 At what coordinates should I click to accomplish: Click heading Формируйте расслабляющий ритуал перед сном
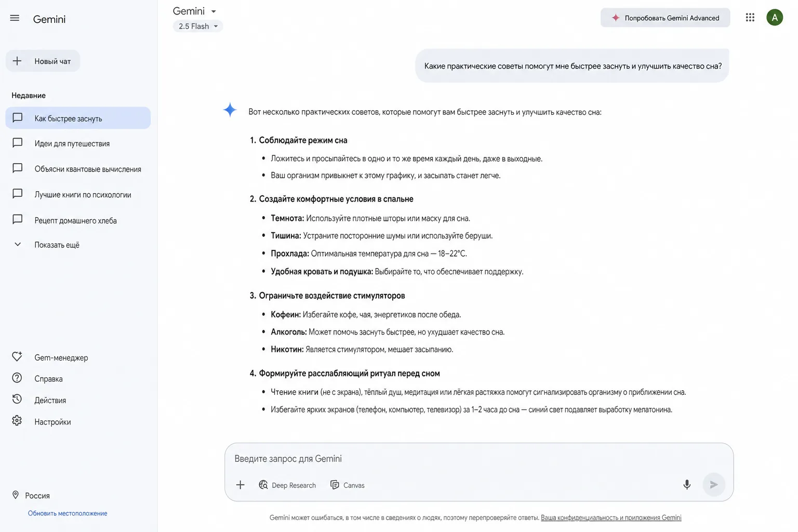pyautogui.click(x=349, y=373)
